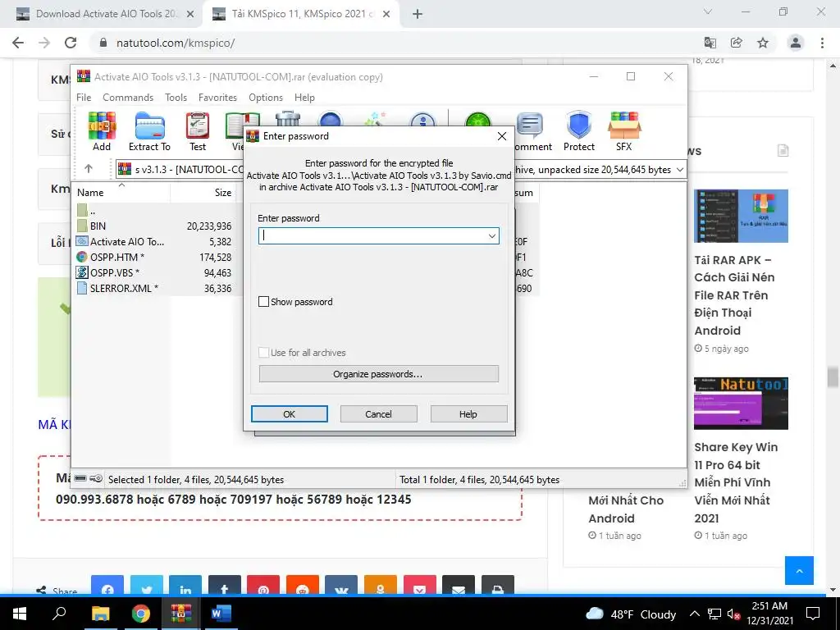Click the SFX toolbar icon
This screenshot has width=840, height=630.
point(624,132)
